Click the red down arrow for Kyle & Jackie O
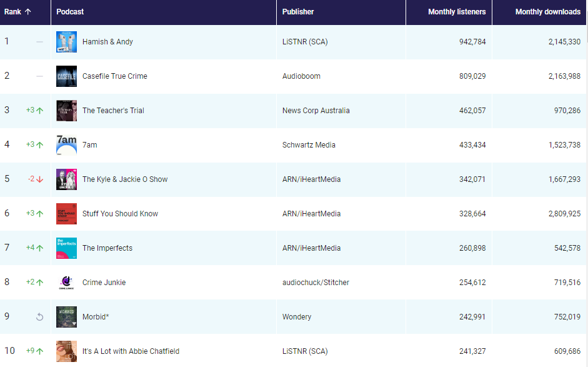Viewport: 588px width, 367px height. coord(40,179)
